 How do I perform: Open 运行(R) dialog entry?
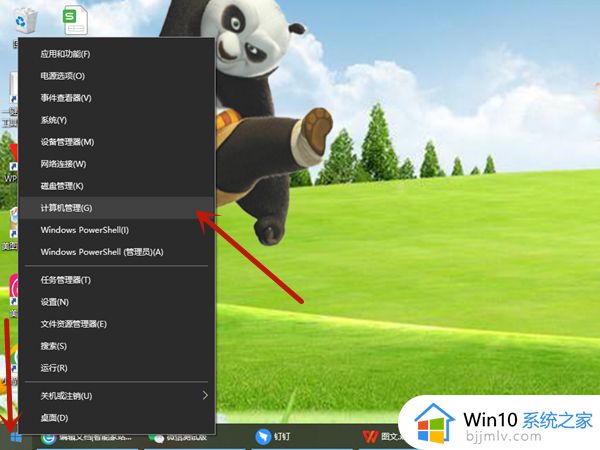117,368
